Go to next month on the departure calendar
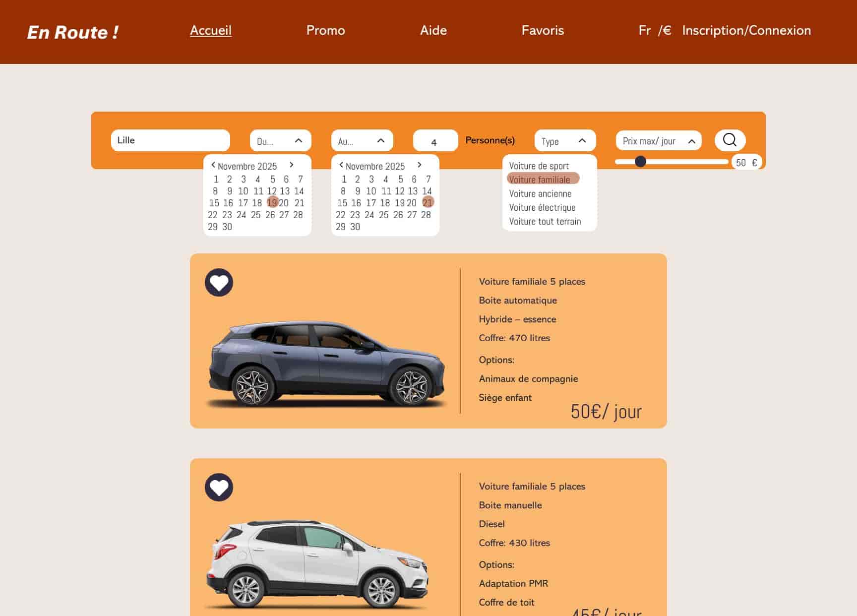857x616 pixels. 293,166
